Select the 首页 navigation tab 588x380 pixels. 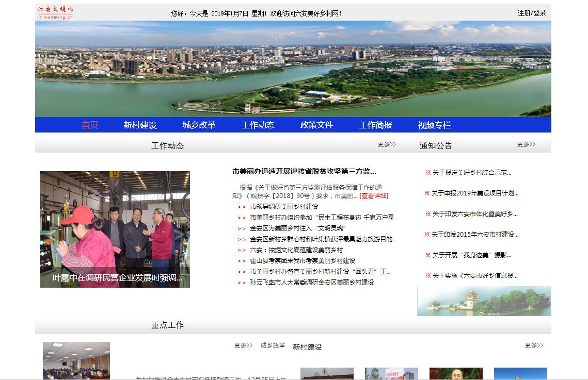pyautogui.click(x=90, y=125)
